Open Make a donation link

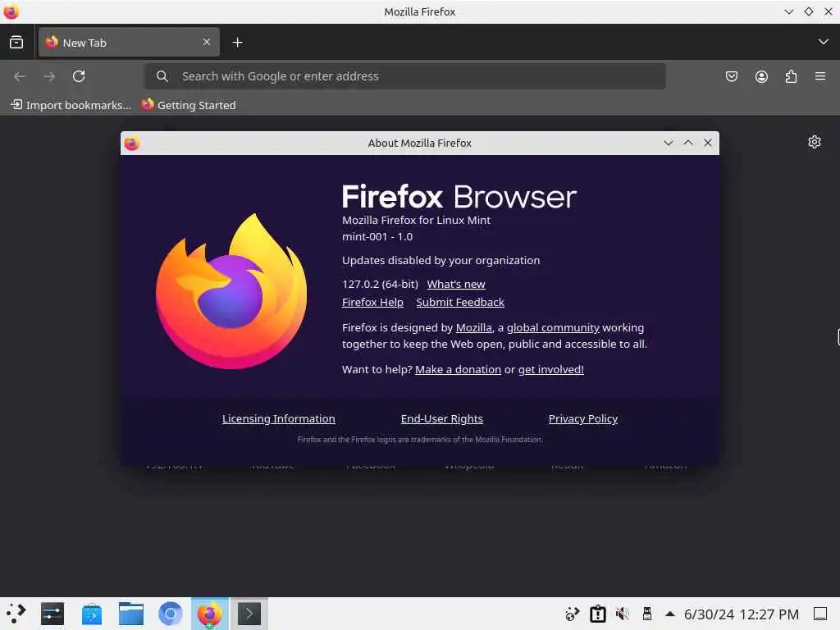(458, 369)
